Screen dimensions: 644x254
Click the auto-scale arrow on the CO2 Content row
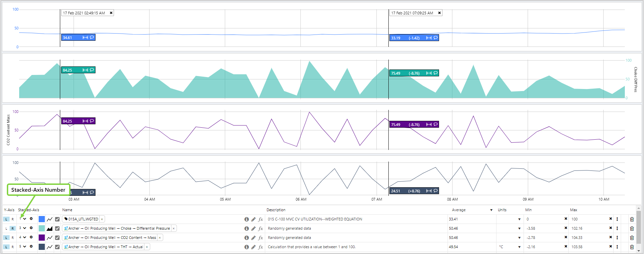pyautogui.click(x=617, y=238)
